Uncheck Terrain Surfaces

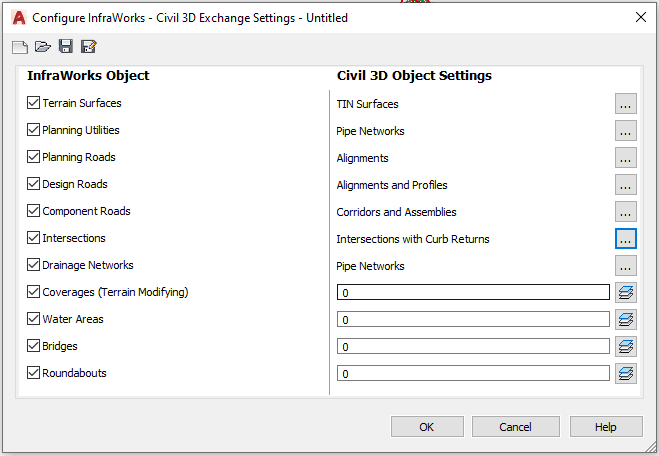[33, 103]
